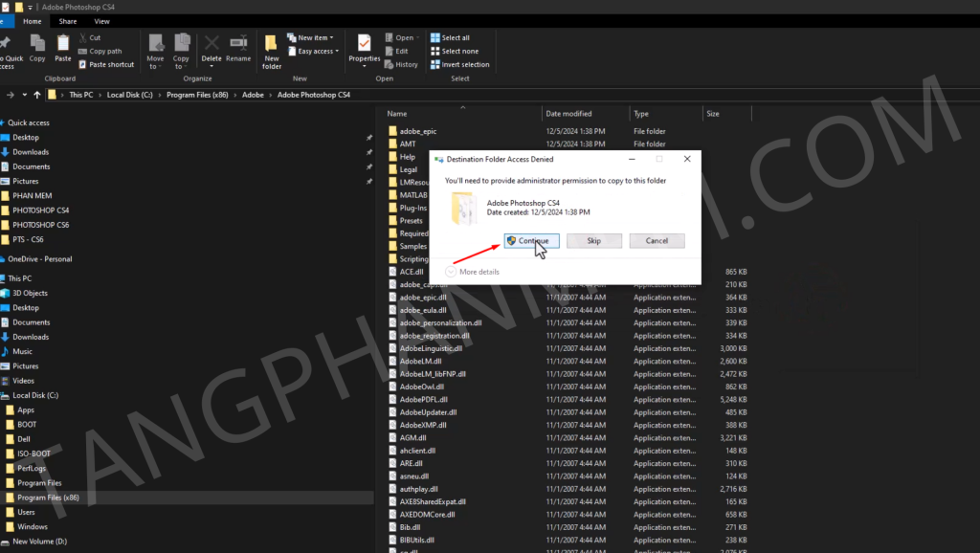Viewport: 980px width, 553px height.
Task: Select Program Files (x86) in navigation tree
Action: pos(48,498)
